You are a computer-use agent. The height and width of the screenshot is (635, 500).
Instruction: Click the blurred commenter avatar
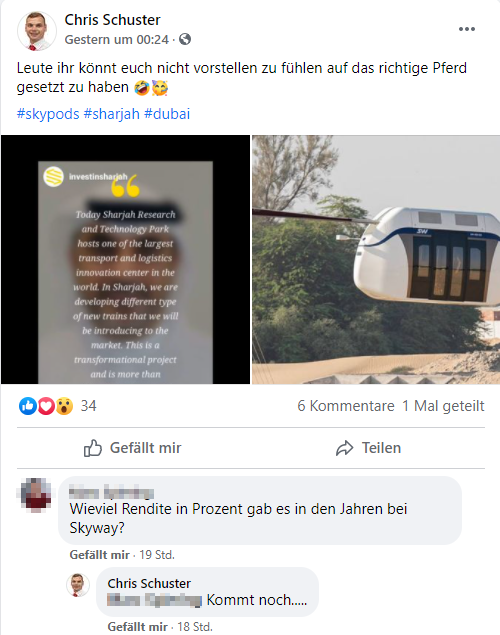[36, 495]
